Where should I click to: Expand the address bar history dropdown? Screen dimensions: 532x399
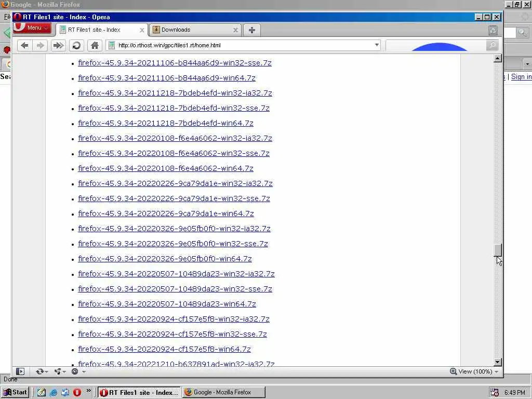click(x=377, y=45)
